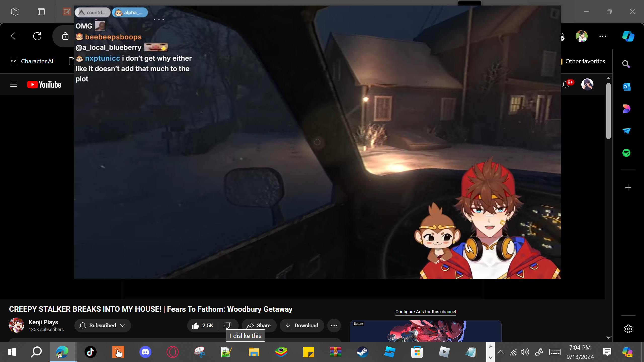Open Notepad++ from the taskbar
Image resolution: width=644 pixels, height=362 pixels.
point(227,352)
